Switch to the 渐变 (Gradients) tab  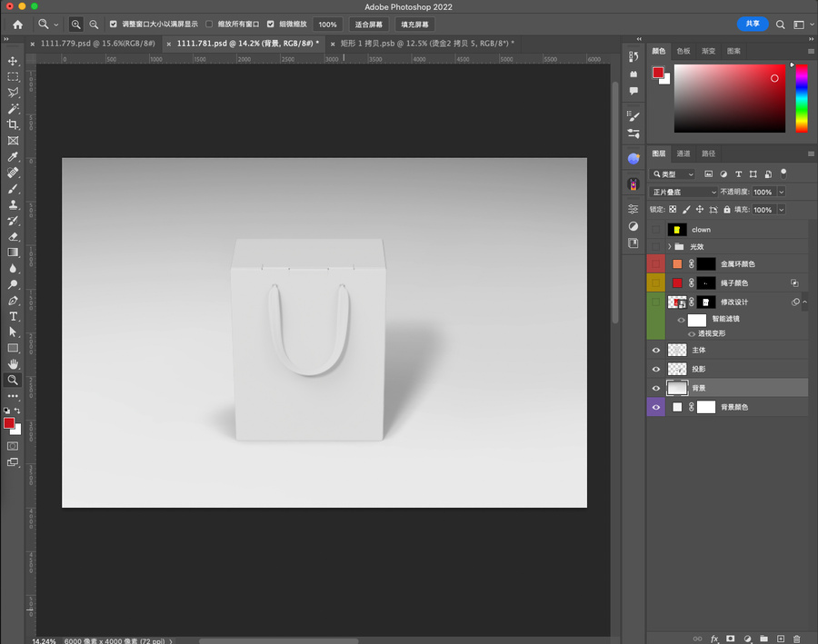708,51
